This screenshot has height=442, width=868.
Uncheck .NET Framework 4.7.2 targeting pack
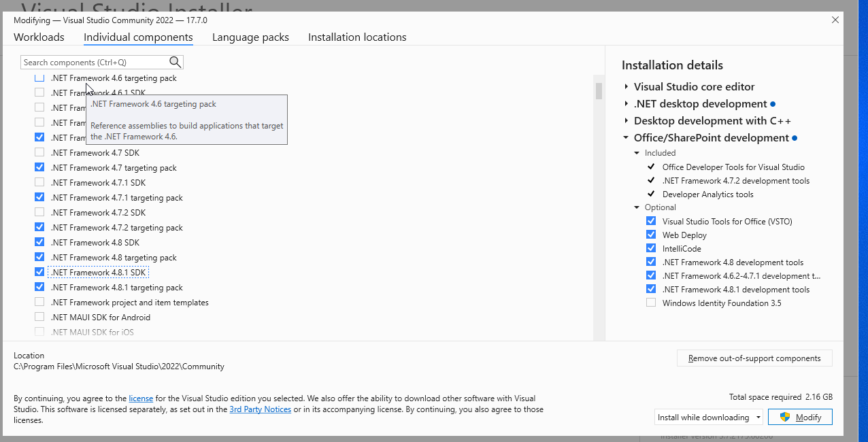click(39, 227)
